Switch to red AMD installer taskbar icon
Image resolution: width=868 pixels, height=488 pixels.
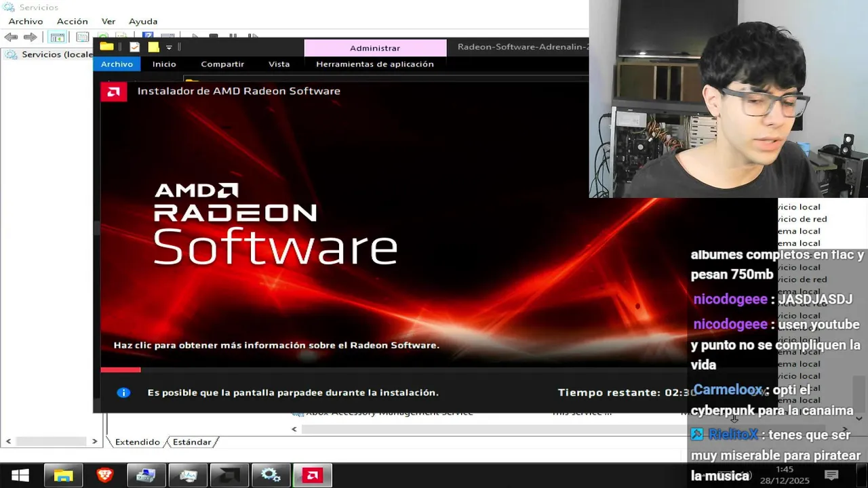pos(312,475)
